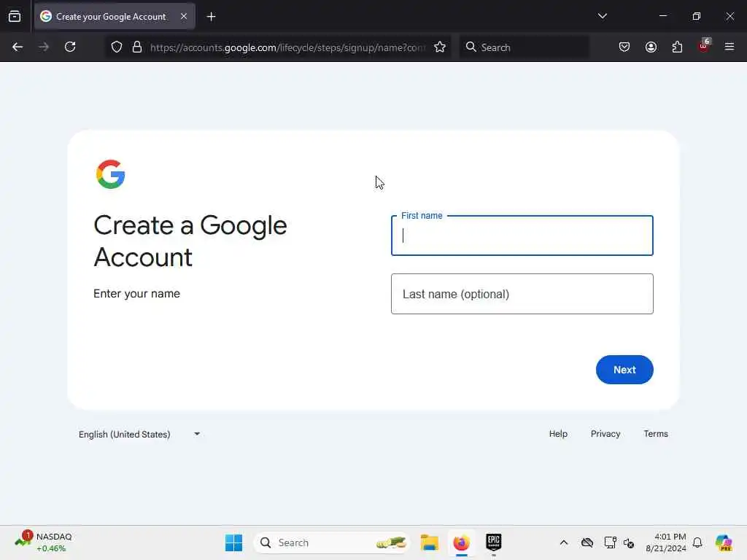Bookmark this page with star icon
This screenshot has height=560, width=747.
440,47
